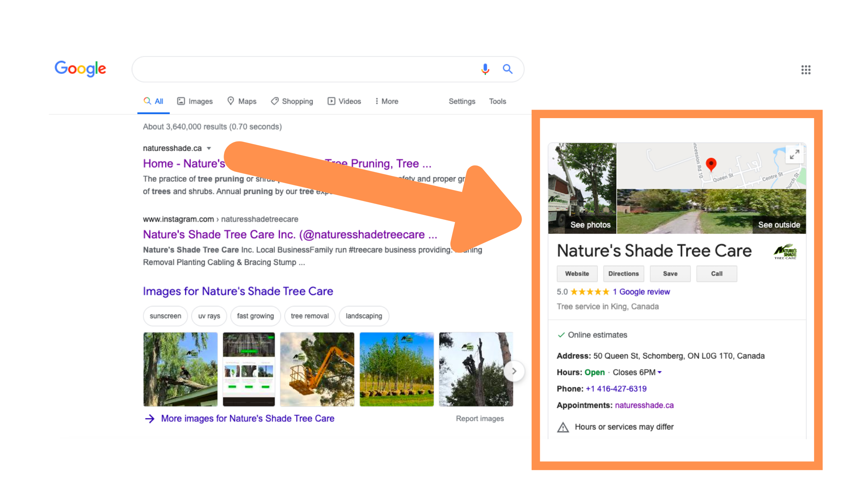Select the tree removal filter chip
This screenshot has width=868, height=488.
click(x=310, y=316)
